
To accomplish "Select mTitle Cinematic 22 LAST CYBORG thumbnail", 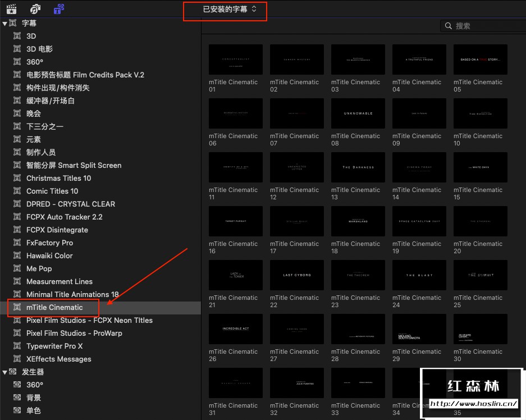I will point(297,275).
